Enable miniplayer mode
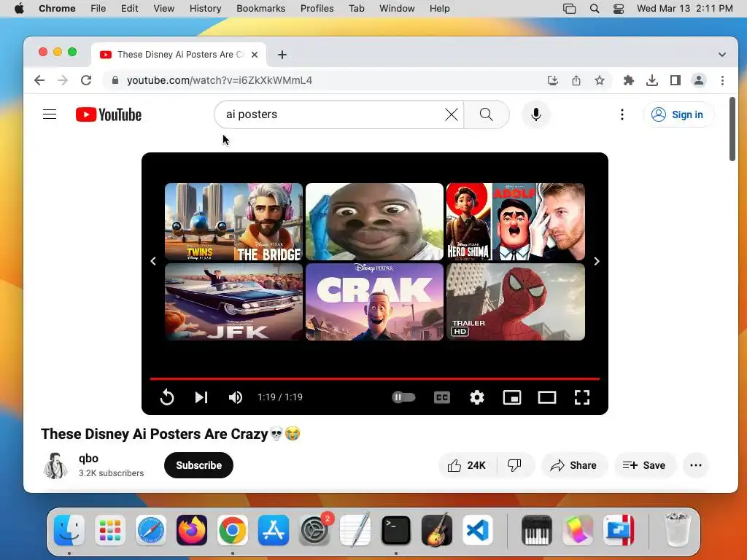The image size is (747, 560). coord(512,397)
